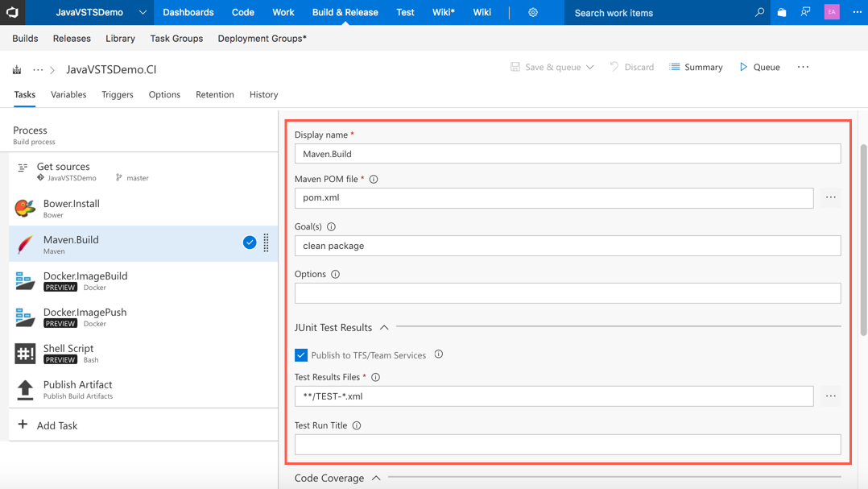Screen dimensions: 868x489
Task: Select the Docker.ImagePush task
Action: [x=143, y=317]
